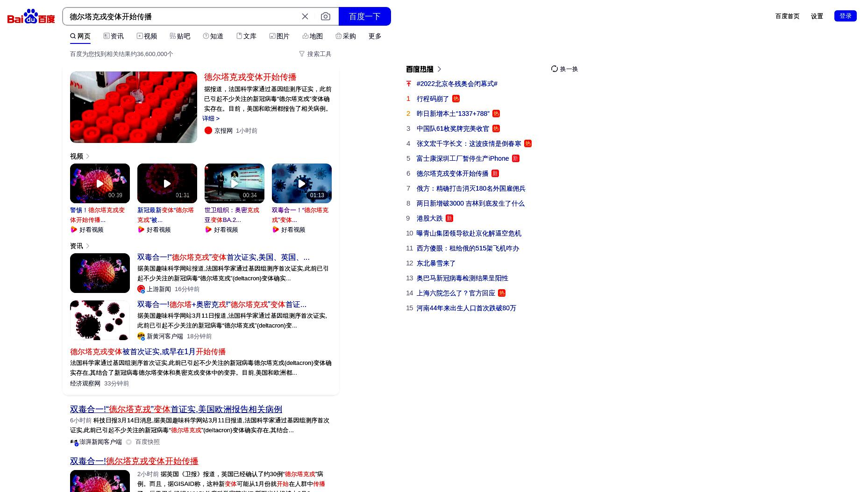The image size is (868, 492).
Task: Open the 文库 tab
Action: coord(246,36)
